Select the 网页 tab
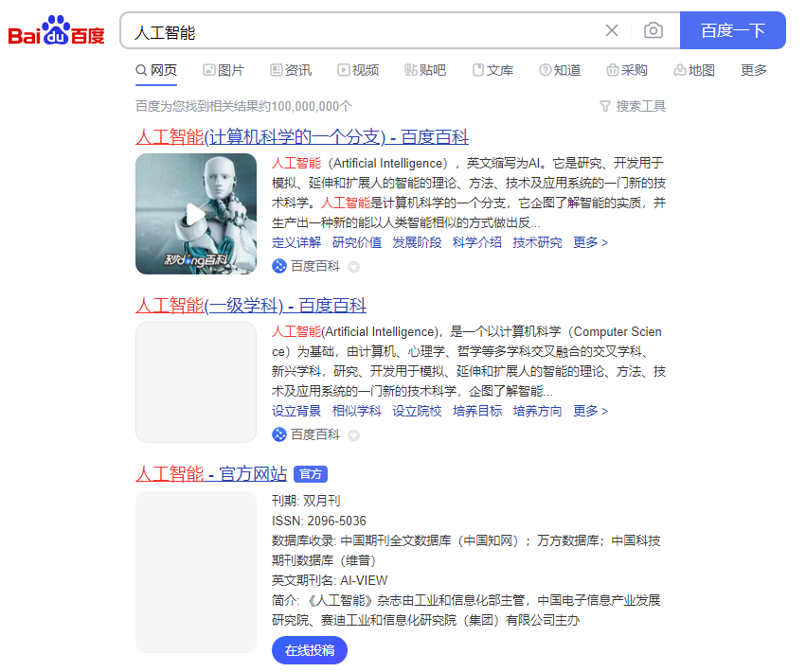Image resolution: width=806 pixels, height=672 pixels. (x=156, y=70)
